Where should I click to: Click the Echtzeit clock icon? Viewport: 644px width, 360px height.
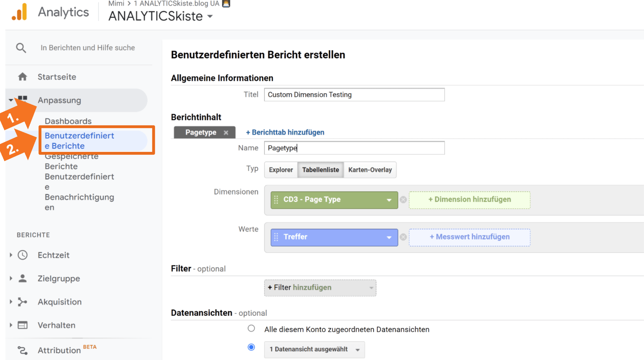click(22, 255)
